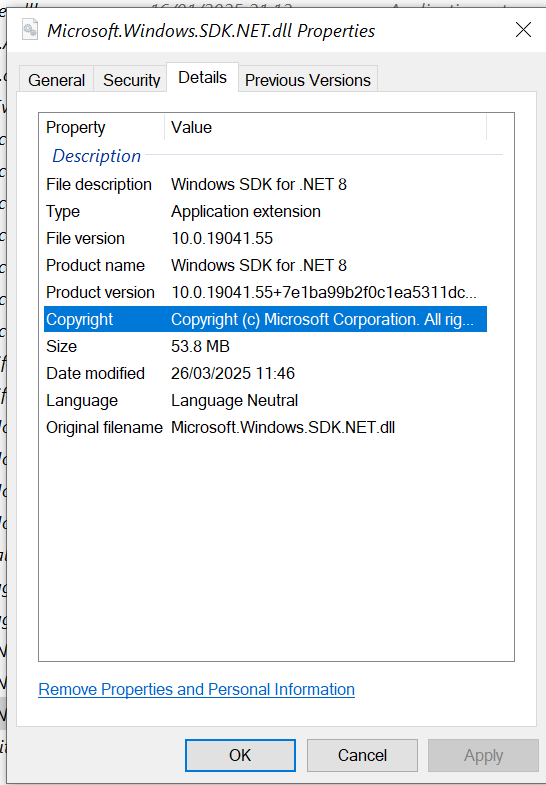Click the Copyright (c) Microsoft Corporation value
Screen dimensions: 546x785
pos(322,319)
